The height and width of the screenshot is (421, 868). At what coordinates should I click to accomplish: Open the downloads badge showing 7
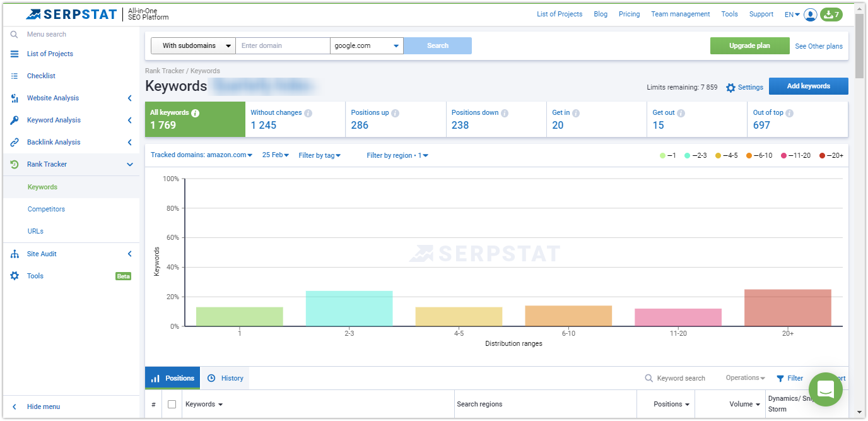pos(831,15)
